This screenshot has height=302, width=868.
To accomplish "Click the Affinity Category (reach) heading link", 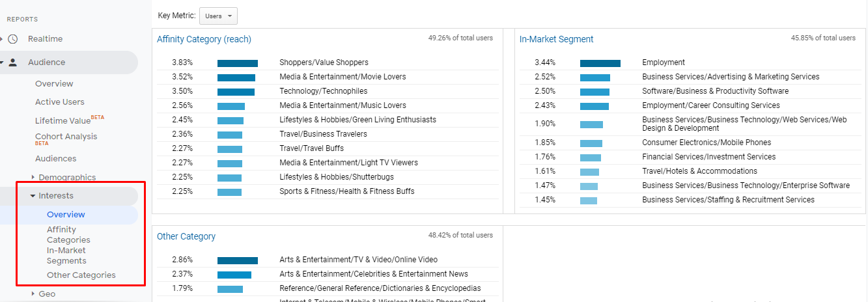I will pos(204,39).
